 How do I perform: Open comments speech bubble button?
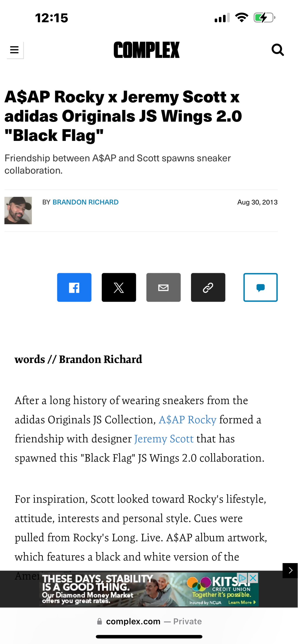coord(260,287)
